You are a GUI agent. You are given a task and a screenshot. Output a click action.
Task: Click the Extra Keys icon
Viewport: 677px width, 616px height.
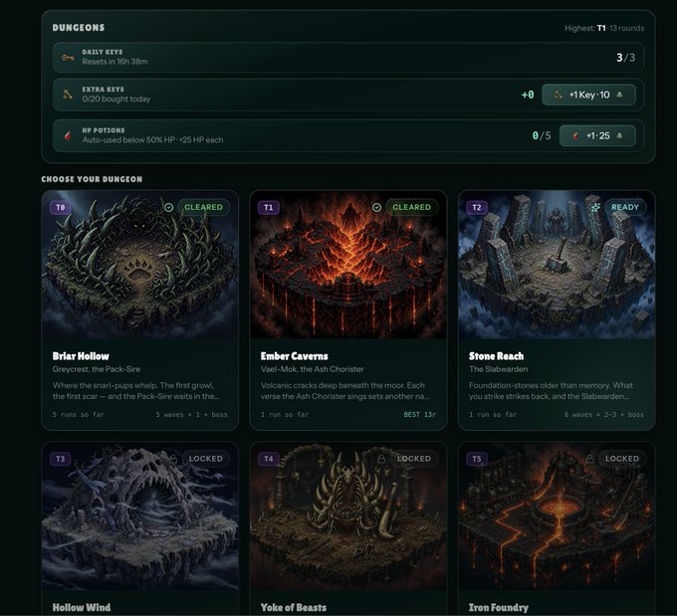tap(68, 95)
